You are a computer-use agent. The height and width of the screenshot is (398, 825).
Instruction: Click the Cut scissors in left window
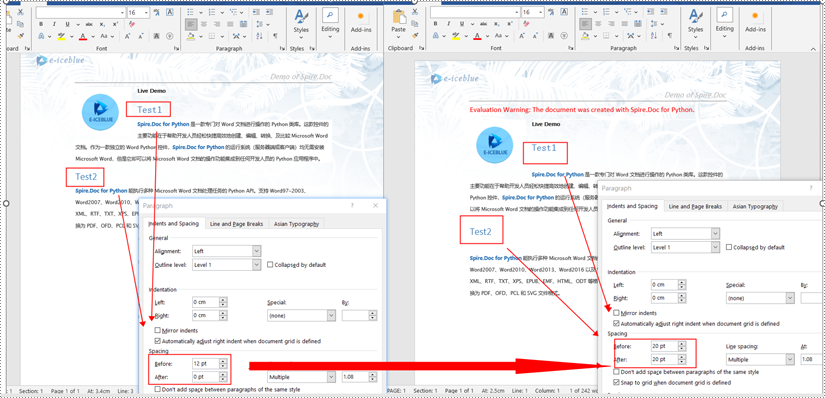21,12
